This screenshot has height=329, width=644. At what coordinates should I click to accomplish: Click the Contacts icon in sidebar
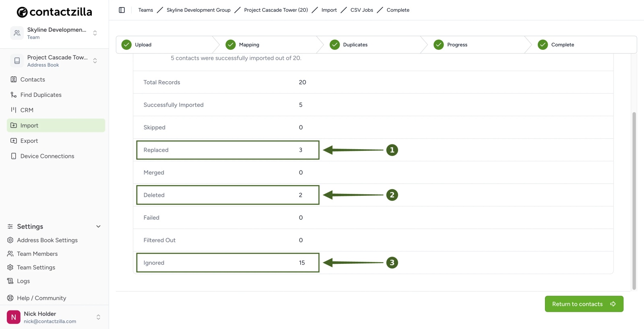pyautogui.click(x=14, y=80)
